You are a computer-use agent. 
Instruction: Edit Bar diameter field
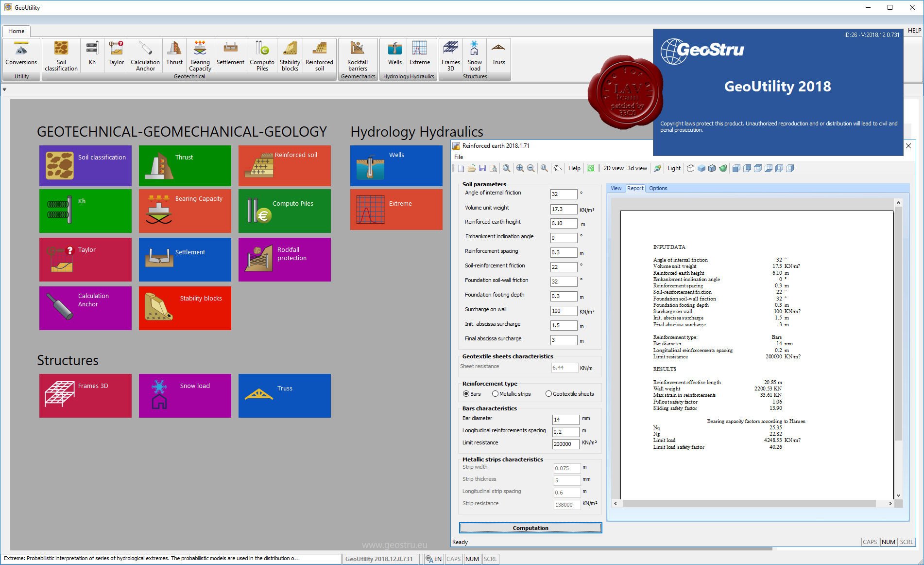[565, 420]
